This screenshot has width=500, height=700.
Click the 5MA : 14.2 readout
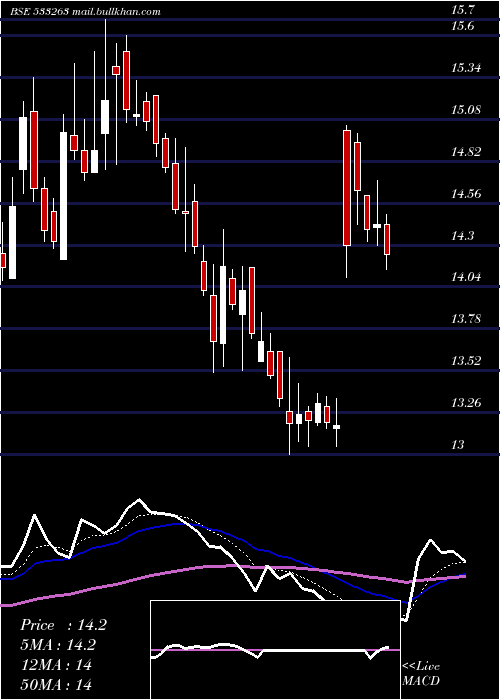pos(58,645)
